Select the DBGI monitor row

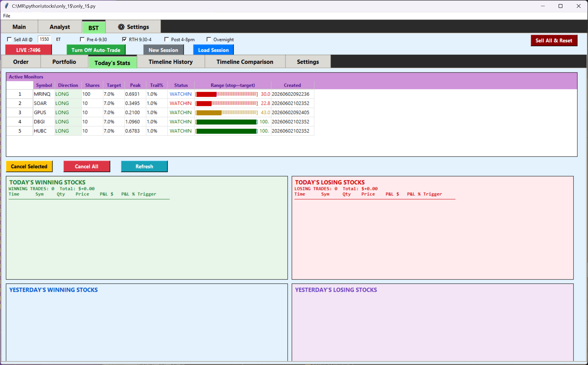tap(160, 122)
